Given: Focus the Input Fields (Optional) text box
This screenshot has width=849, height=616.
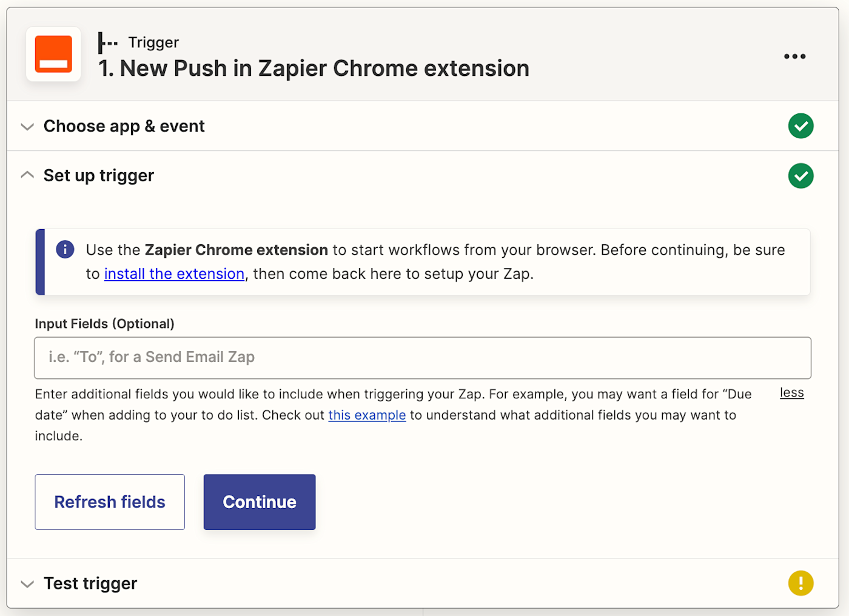Looking at the screenshot, I should point(423,358).
